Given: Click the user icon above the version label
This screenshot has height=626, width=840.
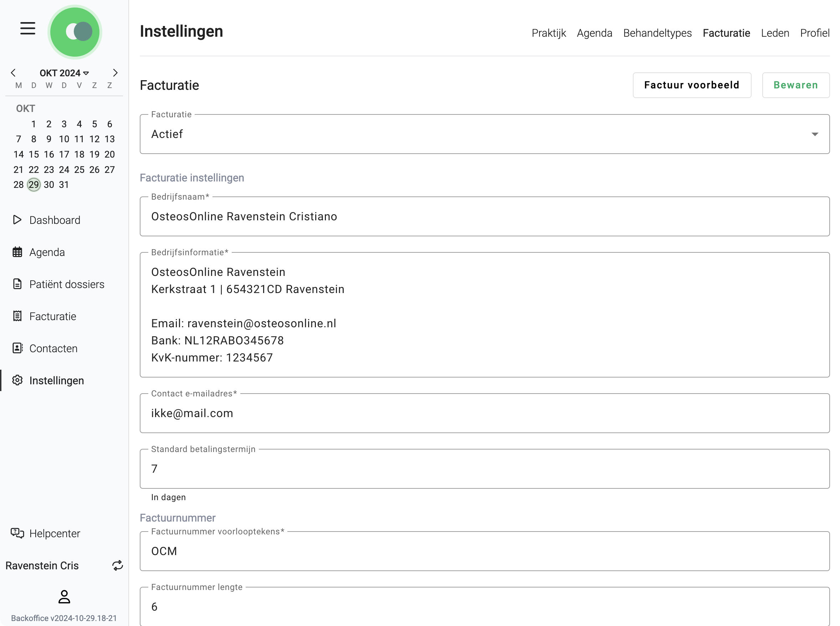Looking at the screenshot, I should [64, 596].
